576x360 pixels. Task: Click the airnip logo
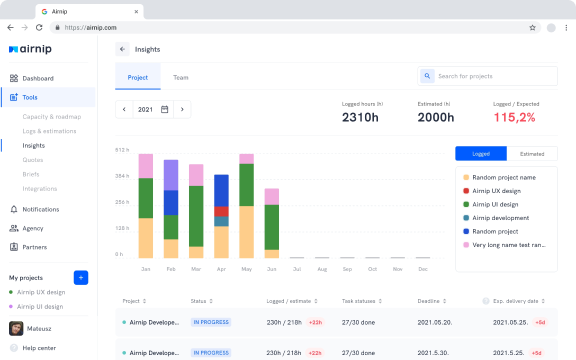point(30,49)
